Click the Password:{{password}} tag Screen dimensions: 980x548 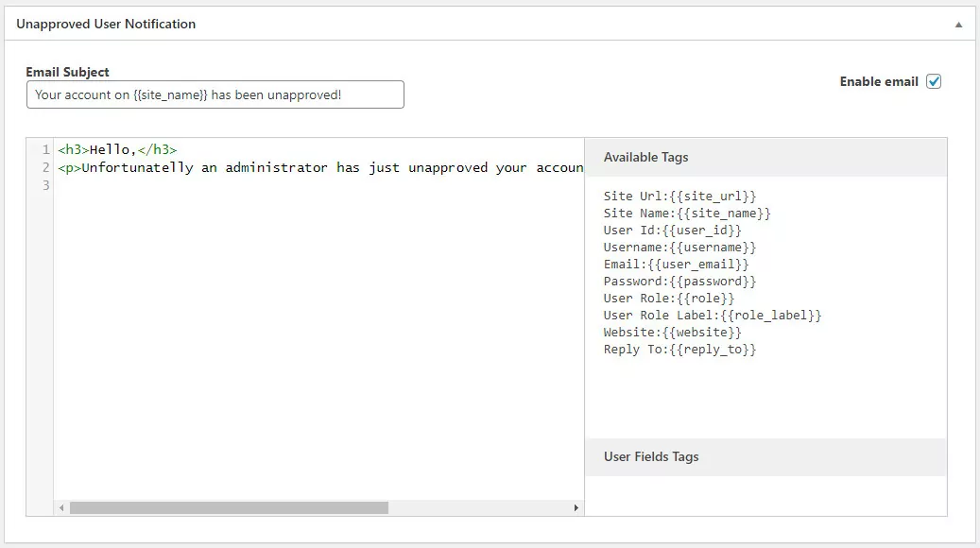[x=679, y=282]
